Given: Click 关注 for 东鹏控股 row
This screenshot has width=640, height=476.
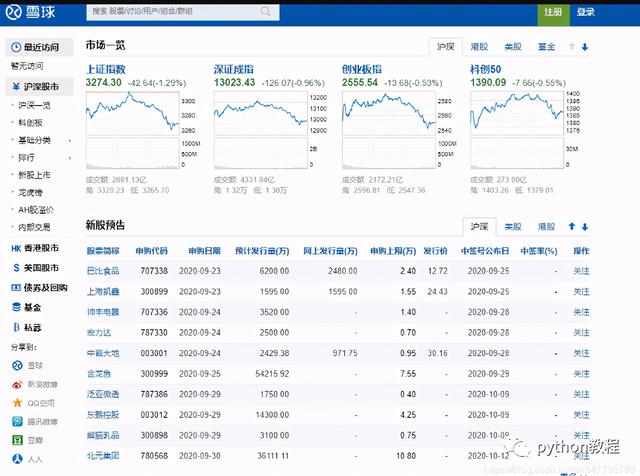Looking at the screenshot, I should [581, 415].
